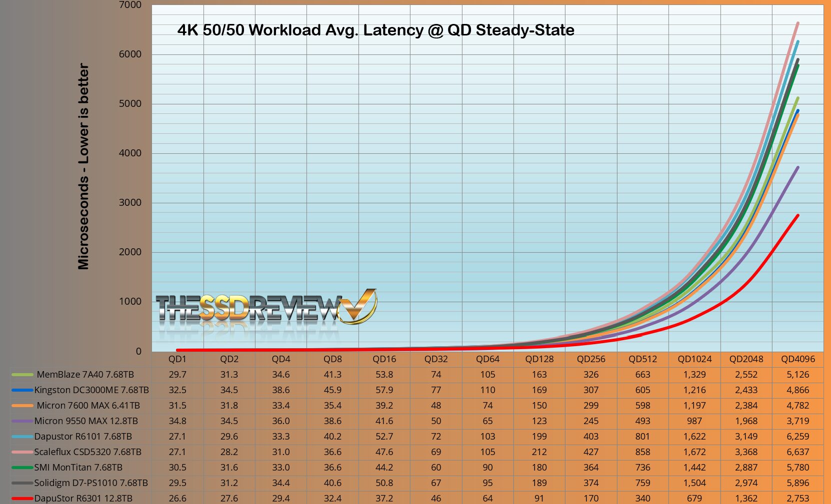
Task: Click the QD1024 column header
Action: click(x=694, y=359)
